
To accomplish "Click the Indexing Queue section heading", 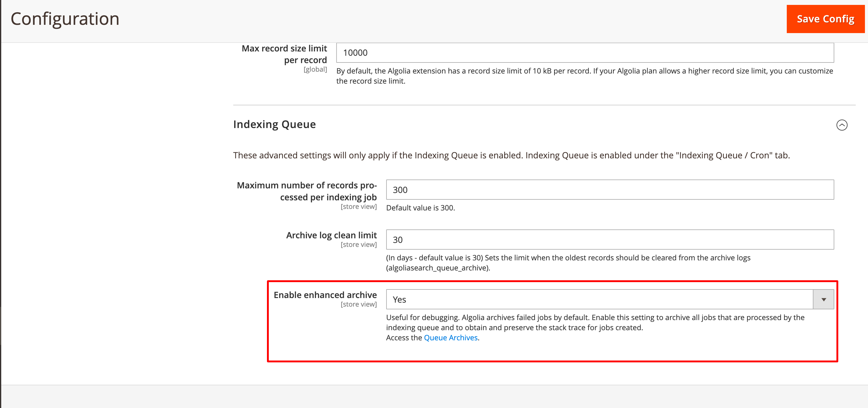I will (x=274, y=124).
